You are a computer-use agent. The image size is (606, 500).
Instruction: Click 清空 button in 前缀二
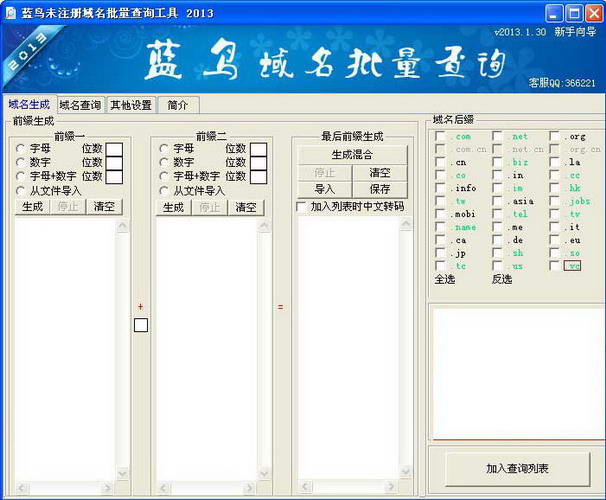tap(246, 207)
